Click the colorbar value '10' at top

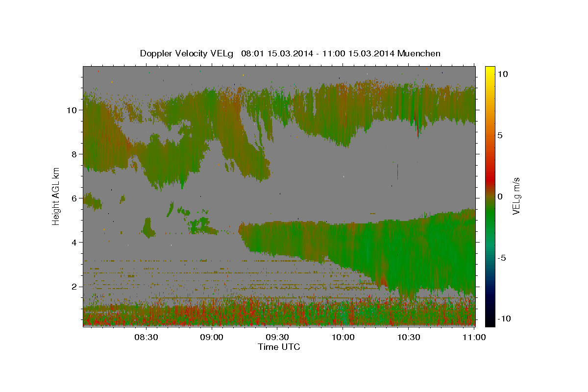(502, 73)
